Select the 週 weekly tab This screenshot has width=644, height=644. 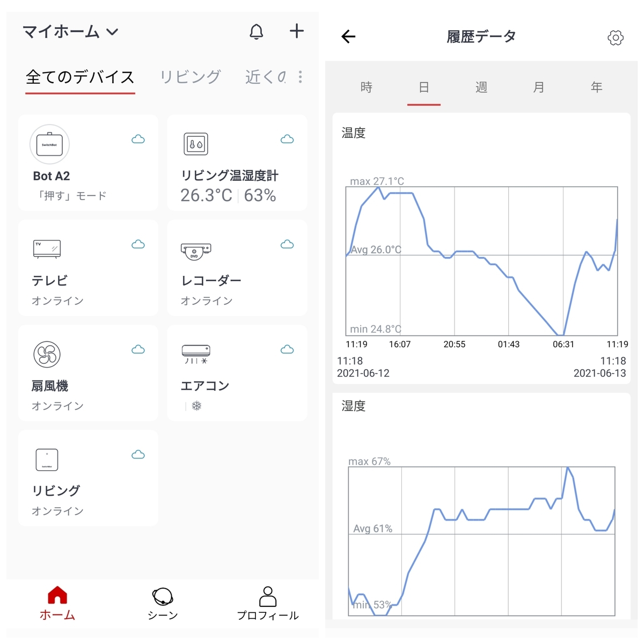pyautogui.click(x=481, y=87)
